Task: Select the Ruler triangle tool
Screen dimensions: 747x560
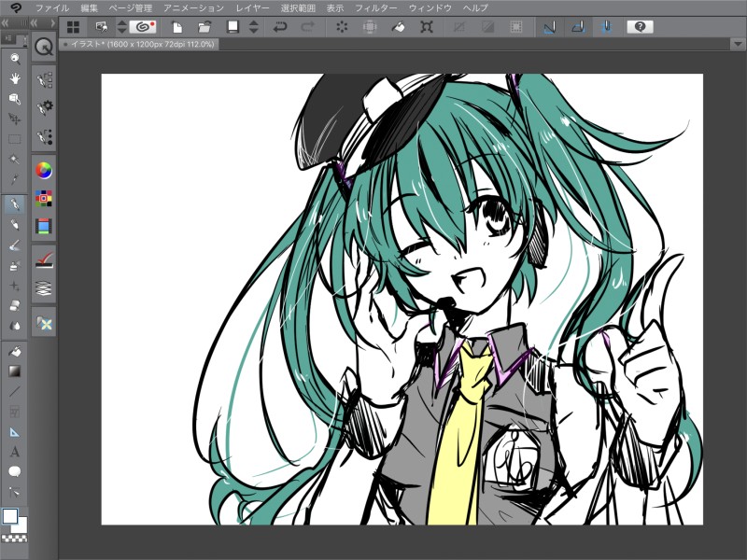Action: (x=15, y=432)
